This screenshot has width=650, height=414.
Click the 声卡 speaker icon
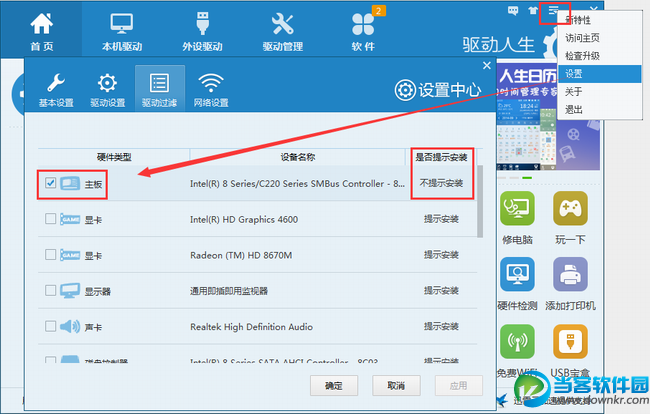point(70,327)
